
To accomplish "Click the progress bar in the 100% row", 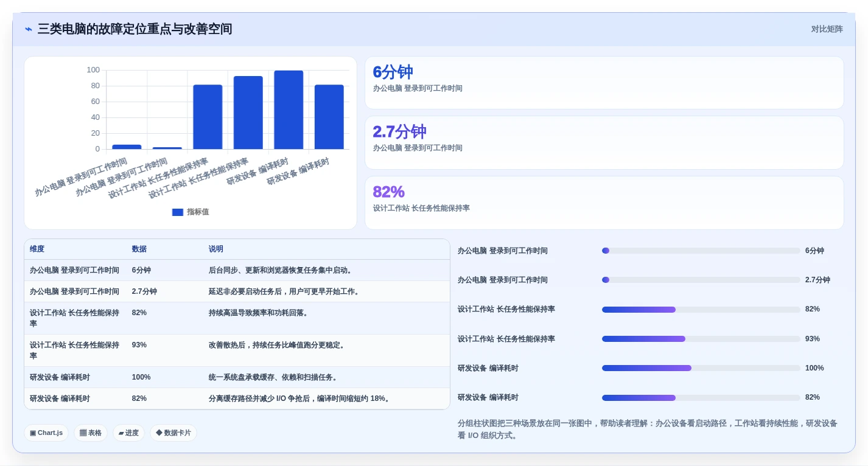I will (x=701, y=368).
